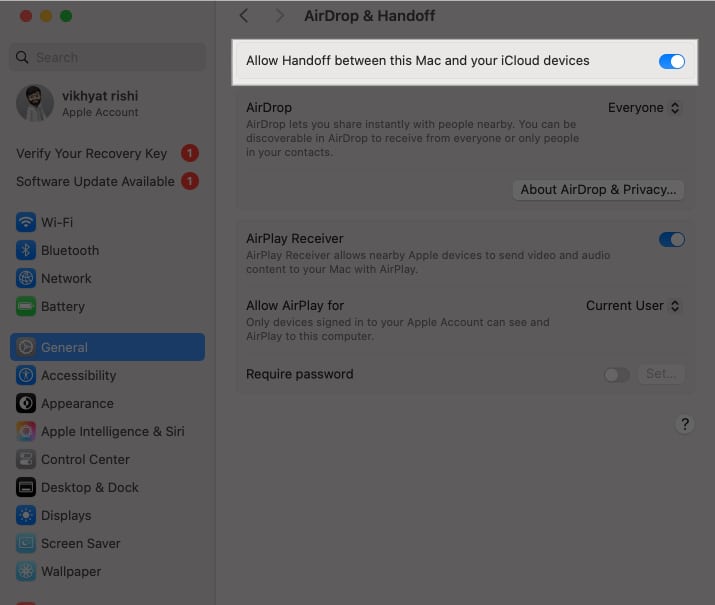This screenshot has width=715, height=605.
Task: Go forward with the right chevron
Action: pyautogui.click(x=280, y=16)
